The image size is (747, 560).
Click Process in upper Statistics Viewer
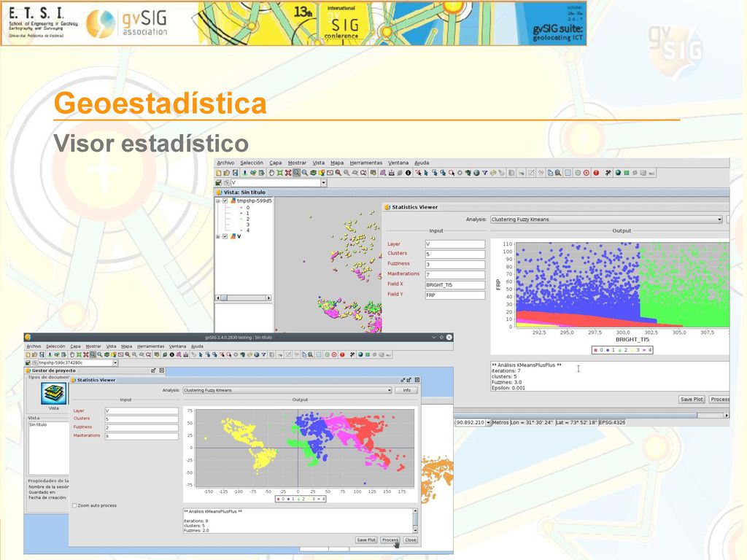click(719, 400)
